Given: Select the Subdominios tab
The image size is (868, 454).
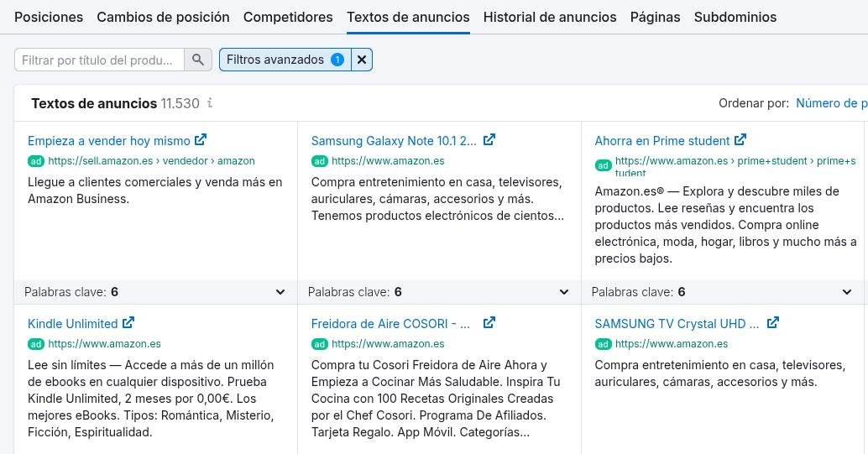Looking at the screenshot, I should click(735, 17).
